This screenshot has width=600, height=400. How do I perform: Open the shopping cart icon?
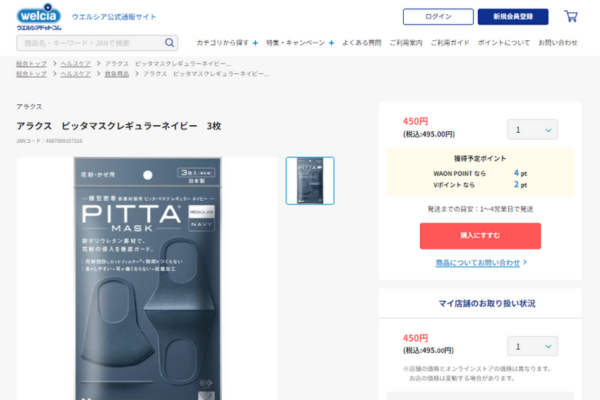click(571, 16)
